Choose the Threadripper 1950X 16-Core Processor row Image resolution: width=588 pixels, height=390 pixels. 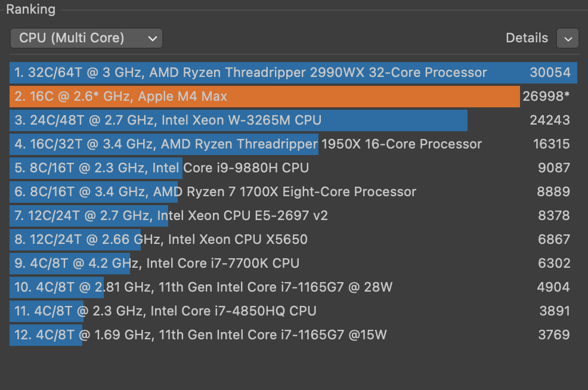(293, 144)
